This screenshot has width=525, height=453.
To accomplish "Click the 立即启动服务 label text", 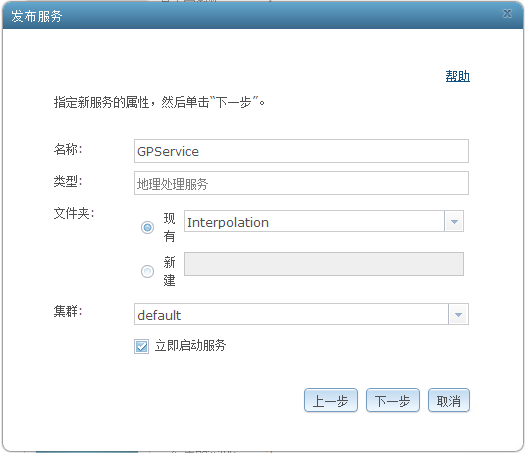I will [190, 346].
